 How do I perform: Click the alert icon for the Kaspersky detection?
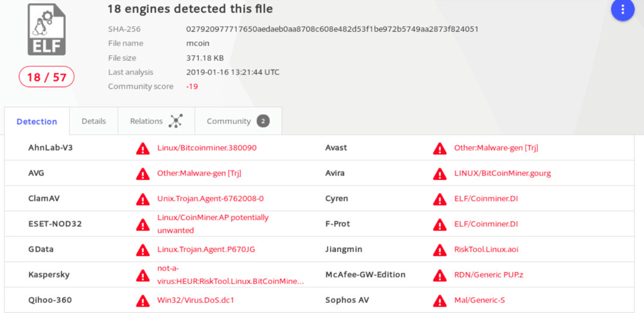(x=143, y=275)
